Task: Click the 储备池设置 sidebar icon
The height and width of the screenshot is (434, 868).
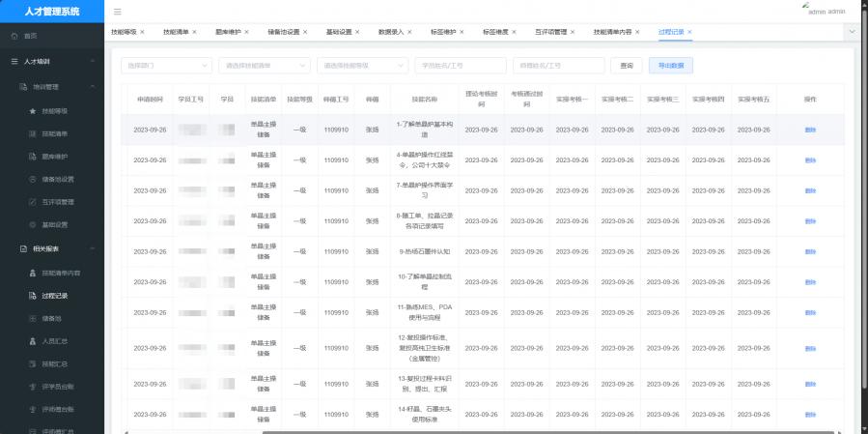Action: pyautogui.click(x=32, y=179)
